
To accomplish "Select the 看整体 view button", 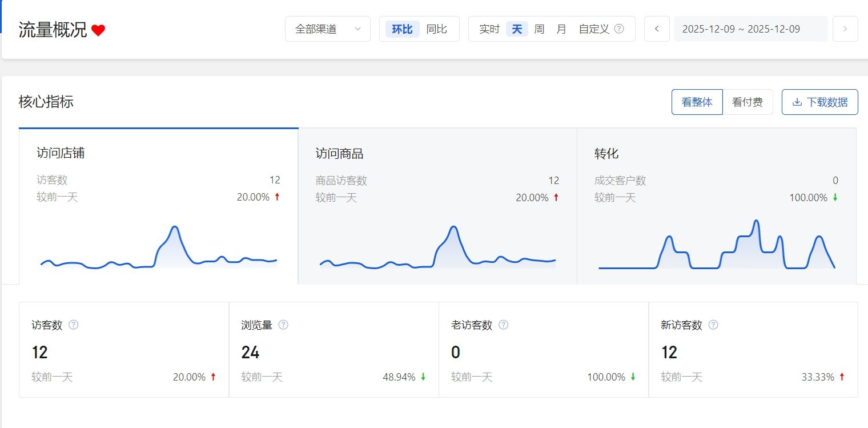I will [697, 102].
